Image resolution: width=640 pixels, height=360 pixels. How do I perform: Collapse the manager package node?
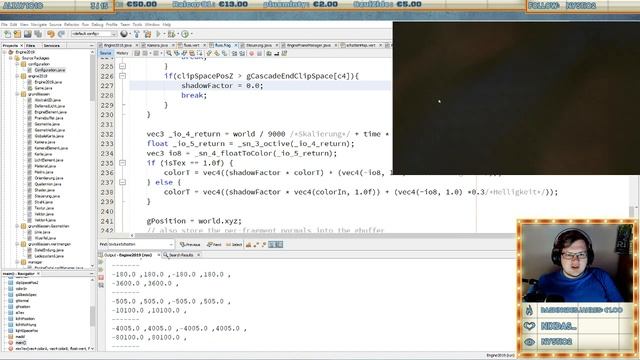[x=17, y=262]
